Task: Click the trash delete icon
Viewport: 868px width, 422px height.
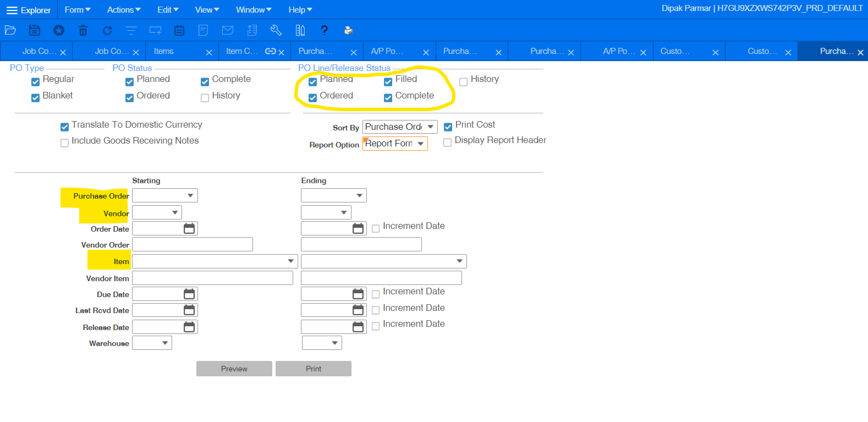Action: coord(83,30)
